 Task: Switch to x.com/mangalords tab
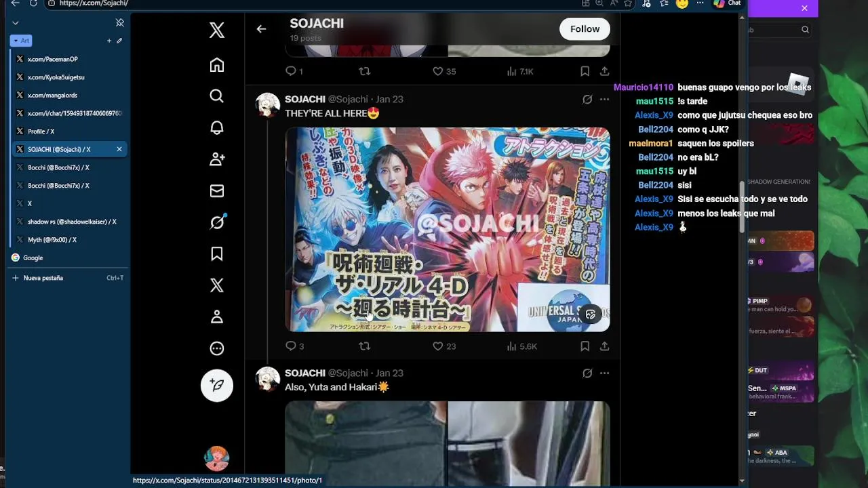coord(68,95)
